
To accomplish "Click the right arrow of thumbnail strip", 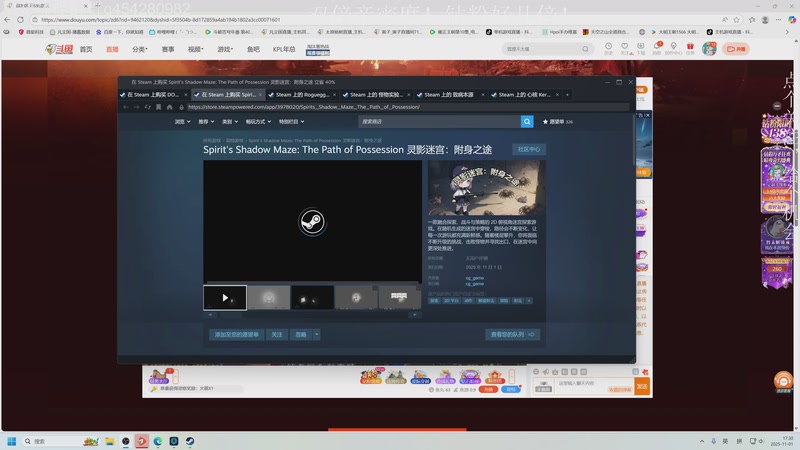I will coord(415,315).
